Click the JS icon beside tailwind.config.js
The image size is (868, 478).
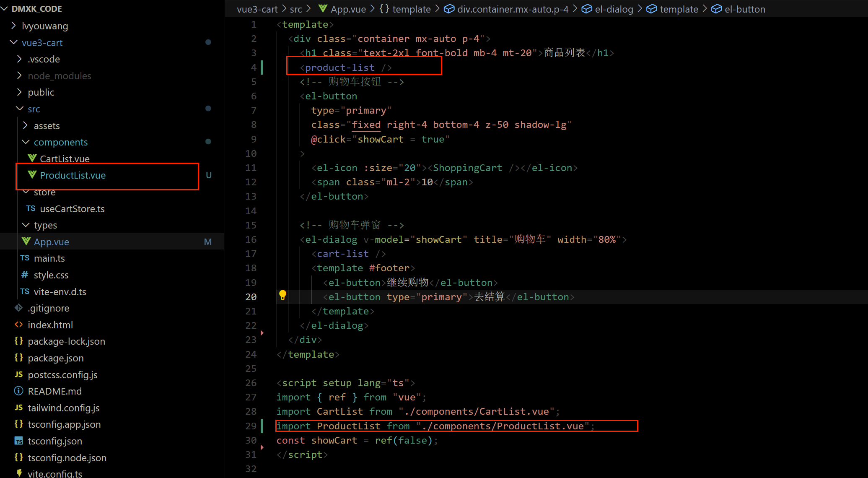(18, 408)
